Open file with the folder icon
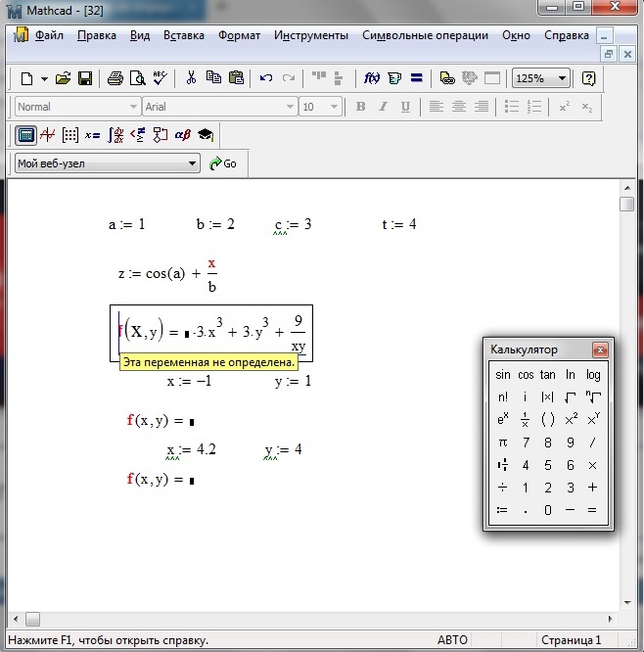The height and width of the screenshot is (652, 644). [x=63, y=78]
